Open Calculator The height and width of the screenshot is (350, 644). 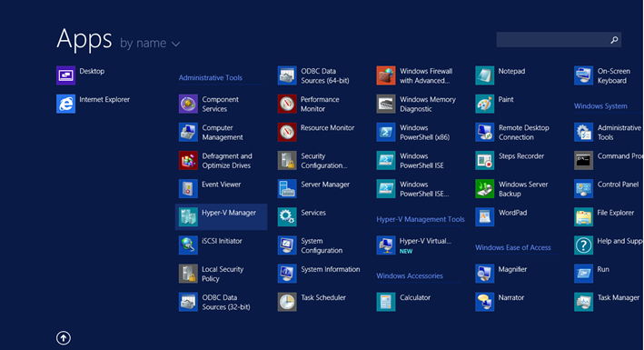[x=403, y=303]
